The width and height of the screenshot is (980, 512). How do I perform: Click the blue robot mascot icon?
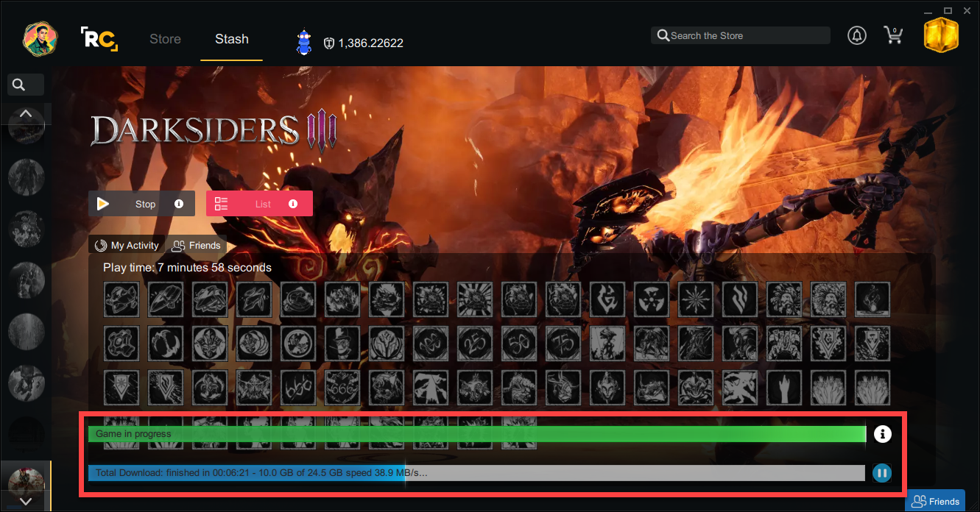(304, 42)
